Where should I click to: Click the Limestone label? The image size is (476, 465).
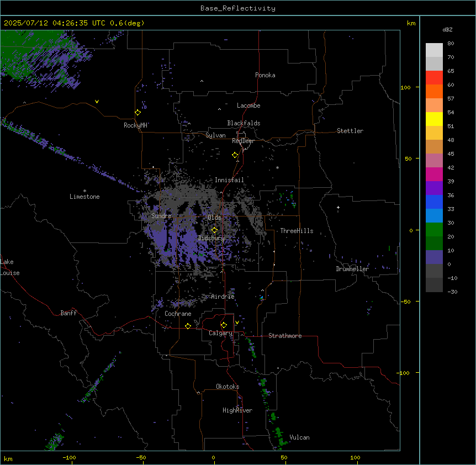[84, 197]
